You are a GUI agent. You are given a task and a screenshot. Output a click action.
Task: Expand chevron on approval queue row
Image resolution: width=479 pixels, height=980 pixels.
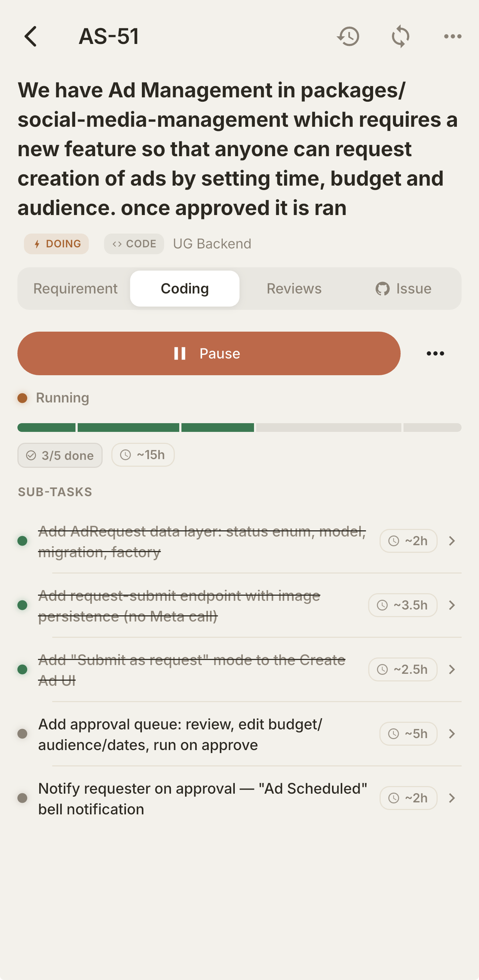(x=452, y=734)
